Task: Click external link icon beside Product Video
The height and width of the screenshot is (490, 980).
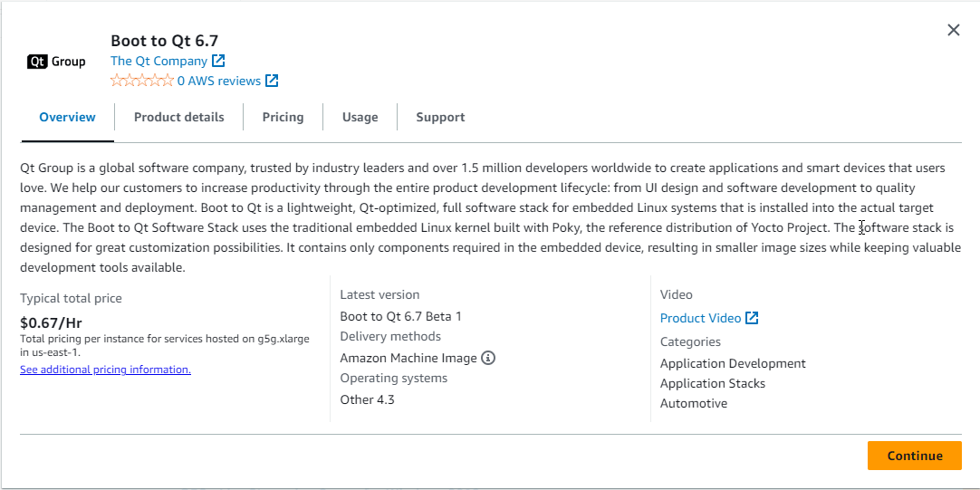Action: pos(752,318)
